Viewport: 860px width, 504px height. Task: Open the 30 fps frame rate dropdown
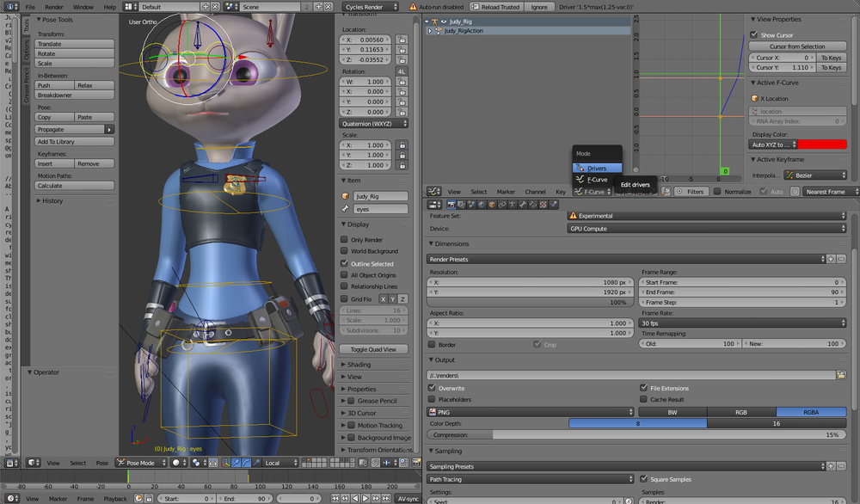point(742,323)
